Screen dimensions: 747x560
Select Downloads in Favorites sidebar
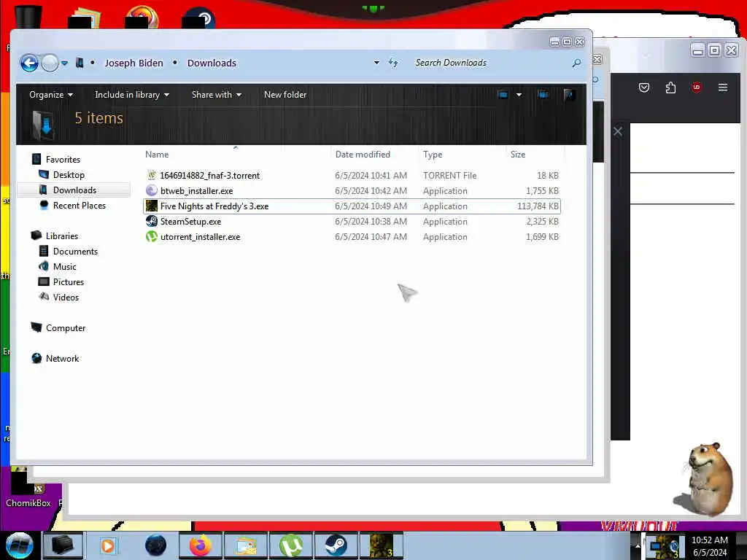tap(75, 190)
